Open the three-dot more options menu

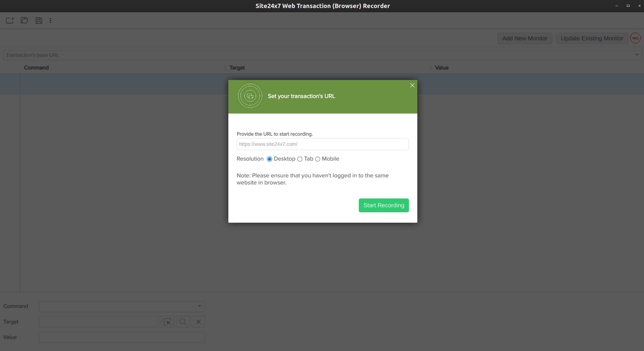point(50,20)
